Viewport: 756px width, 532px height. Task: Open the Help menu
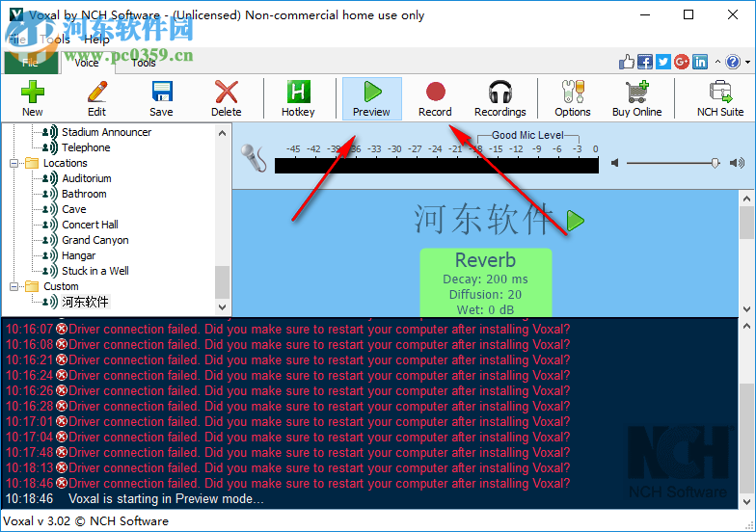pos(96,39)
